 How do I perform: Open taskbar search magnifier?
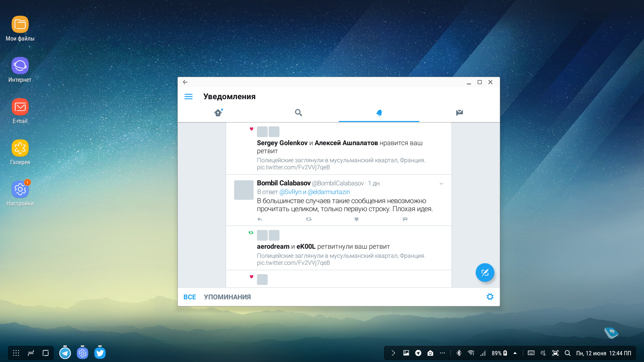568,353
